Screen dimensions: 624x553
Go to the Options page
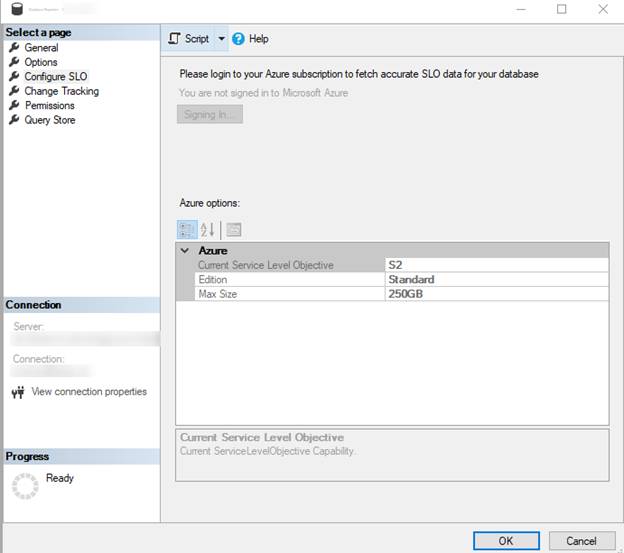tap(41, 62)
